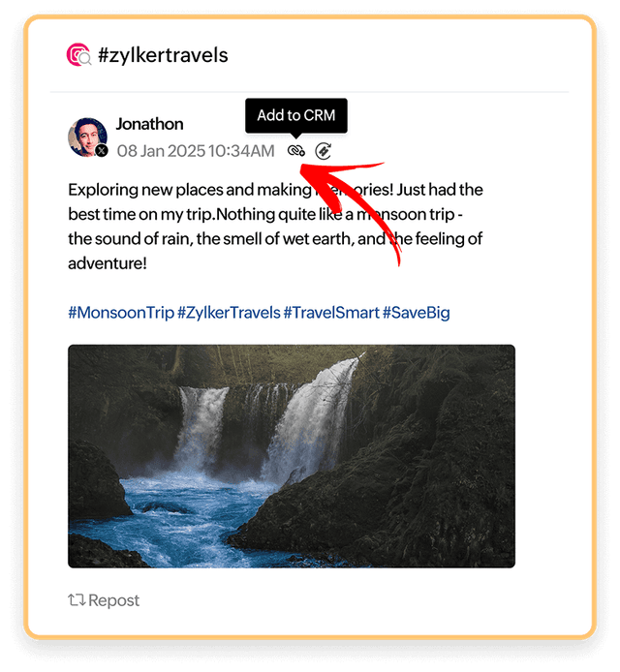View the waterfall photo attachment

[292, 456]
